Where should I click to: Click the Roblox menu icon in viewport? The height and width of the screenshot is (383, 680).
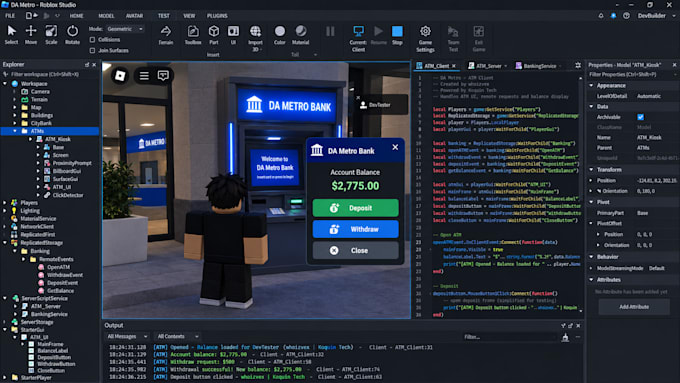click(x=120, y=75)
